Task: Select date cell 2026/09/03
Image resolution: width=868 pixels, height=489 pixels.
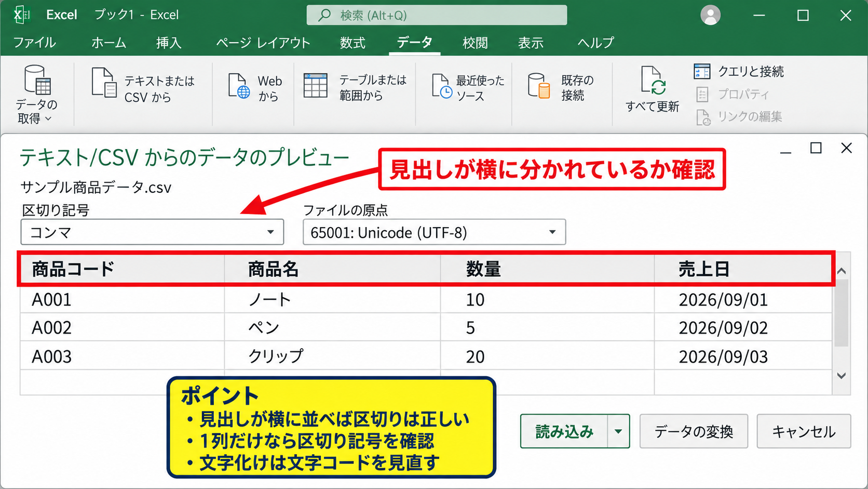Action: pos(743,356)
